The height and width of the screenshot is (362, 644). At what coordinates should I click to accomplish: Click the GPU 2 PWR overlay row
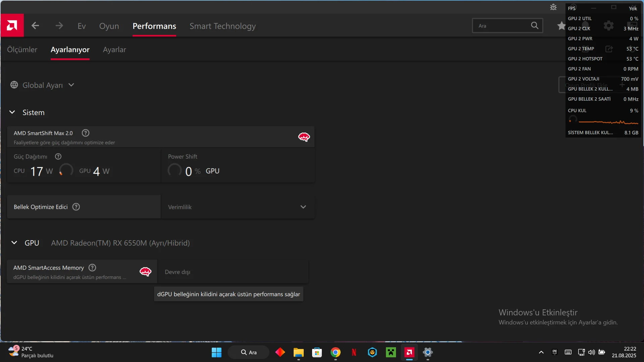[x=603, y=39]
